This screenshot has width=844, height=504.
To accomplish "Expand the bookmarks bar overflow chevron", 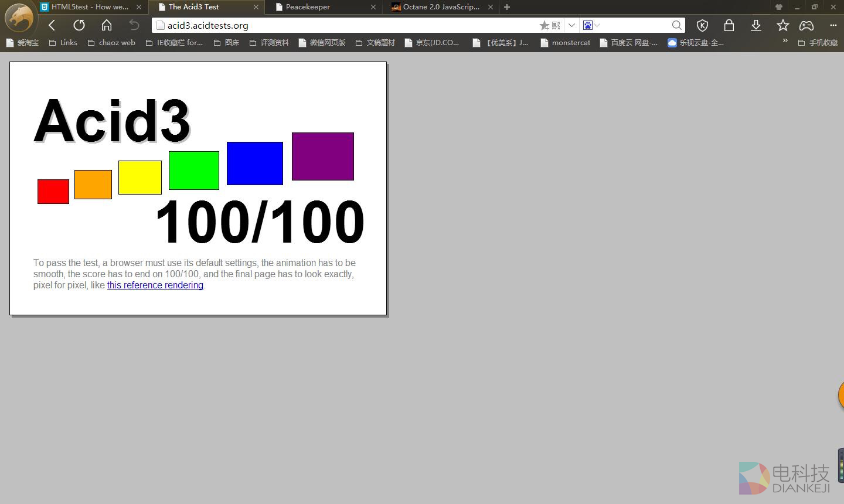I will [x=785, y=41].
